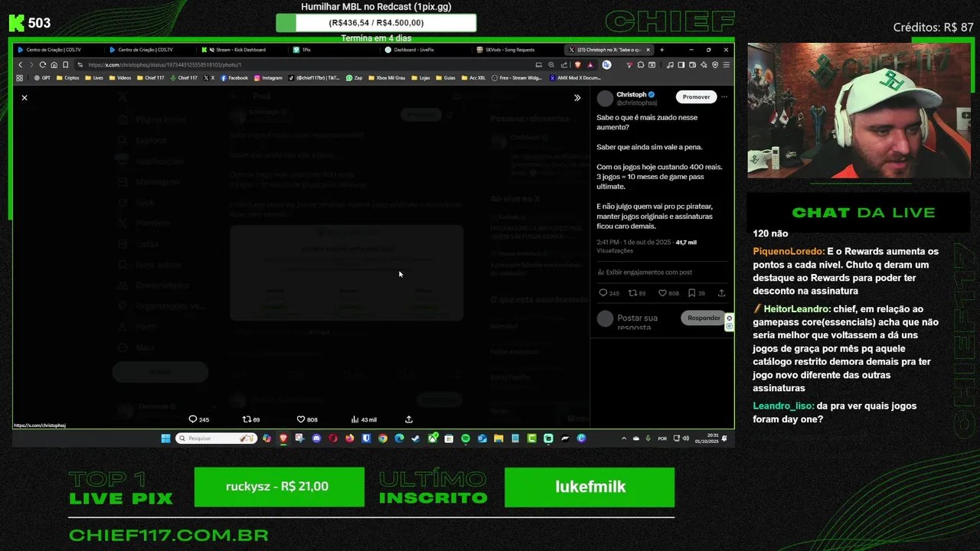This screenshot has height=551, width=980.
Task: Open Steam from the taskbar
Action: pyautogui.click(x=416, y=439)
